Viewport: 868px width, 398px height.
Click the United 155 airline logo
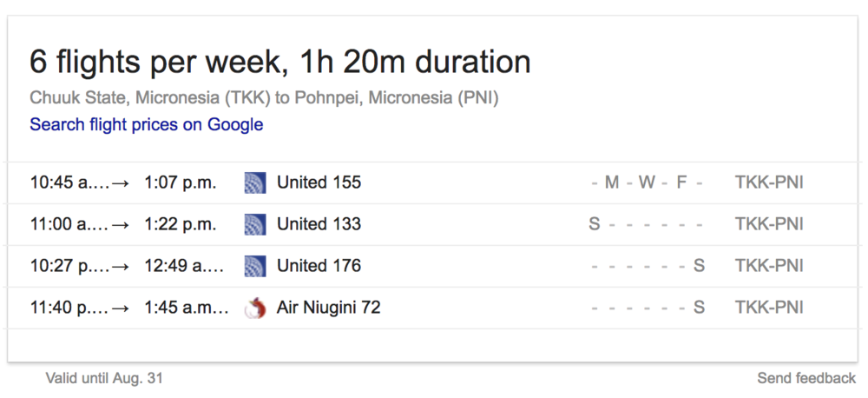pyautogui.click(x=254, y=182)
